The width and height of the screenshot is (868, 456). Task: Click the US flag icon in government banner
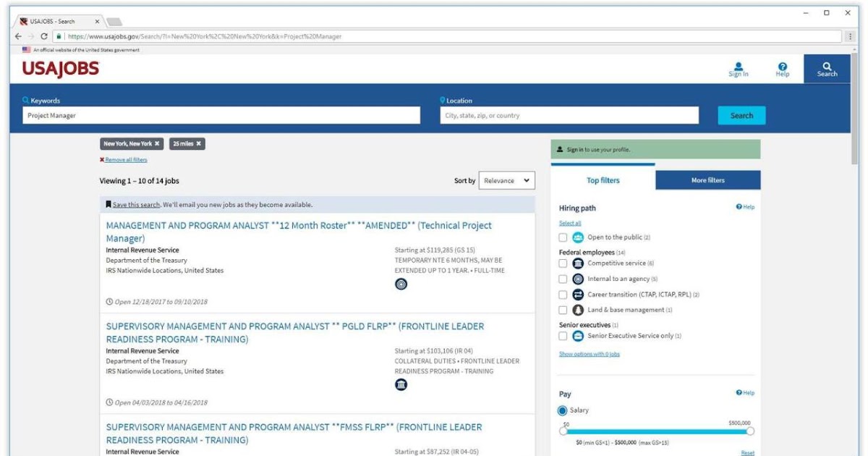pyautogui.click(x=27, y=50)
